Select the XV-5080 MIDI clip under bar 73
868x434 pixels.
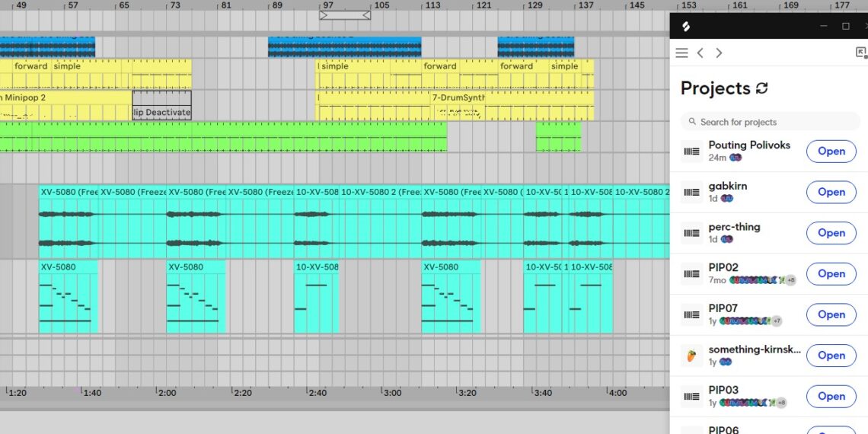point(196,296)
